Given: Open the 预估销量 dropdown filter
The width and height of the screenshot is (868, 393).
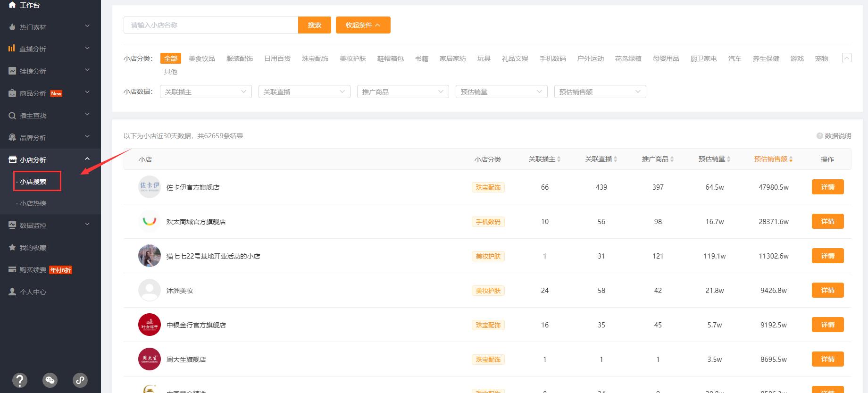Looking at the screenshot, I should click(x=501, y=92).
